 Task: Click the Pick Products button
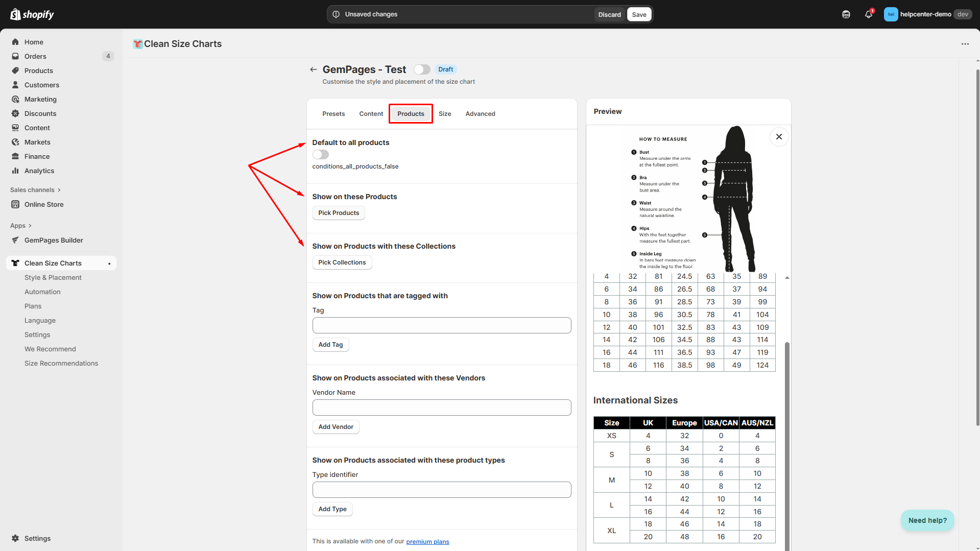[339, 213]
